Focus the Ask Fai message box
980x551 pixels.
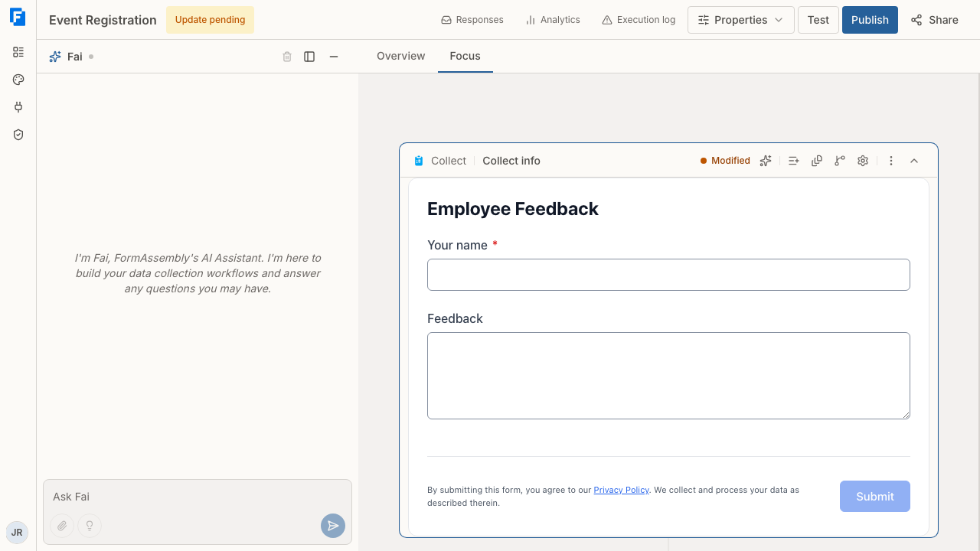point(198,497)
